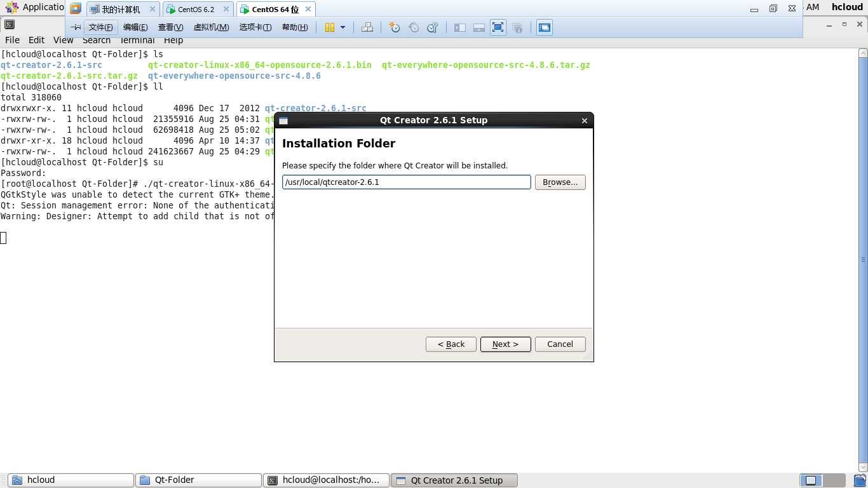
Task: Click the terminal vertical scrollbar
Action: coord(863,259)
